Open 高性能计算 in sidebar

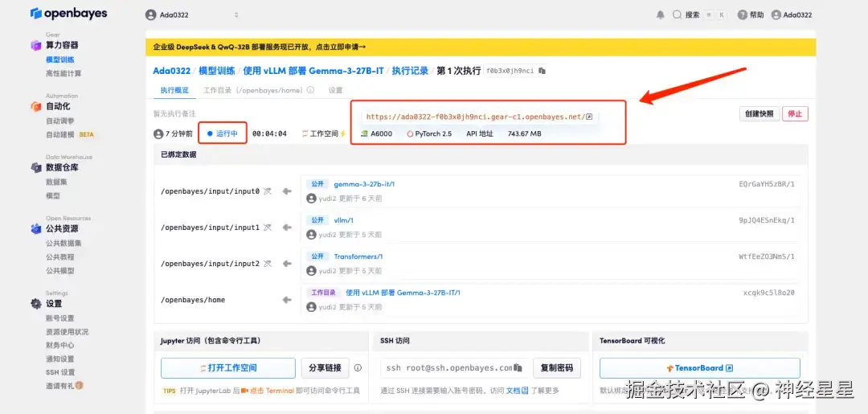pos(63,73)
